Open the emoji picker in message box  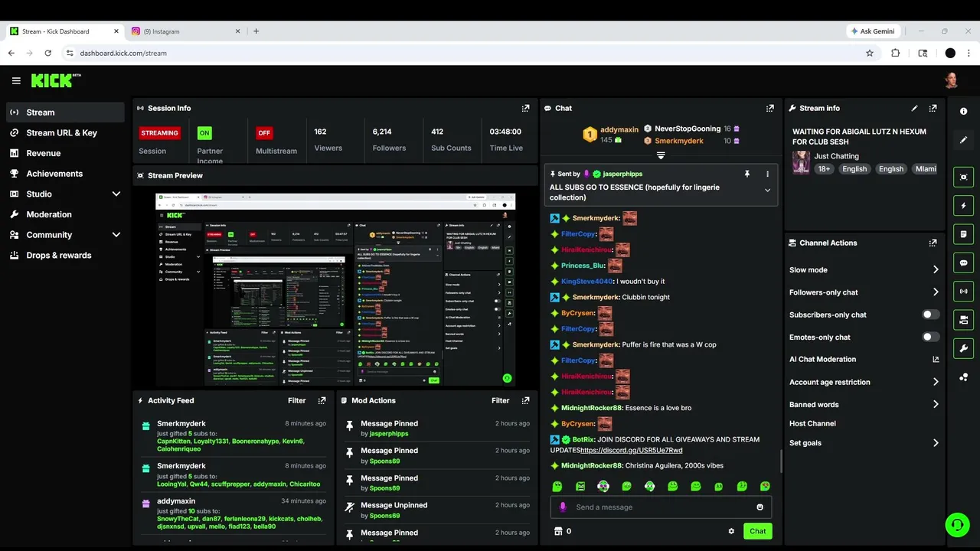[759, 507]
